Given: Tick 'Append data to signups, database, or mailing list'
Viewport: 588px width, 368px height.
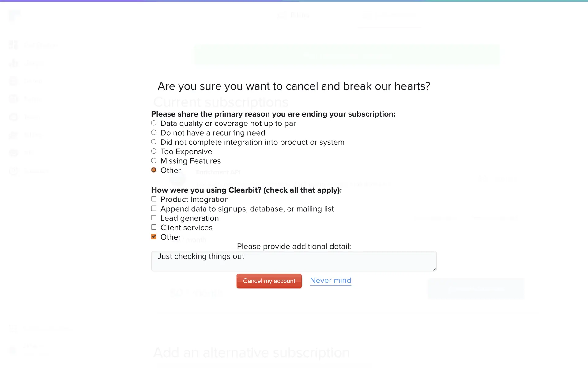Looking at the screenshot, I should coord(154,209).
